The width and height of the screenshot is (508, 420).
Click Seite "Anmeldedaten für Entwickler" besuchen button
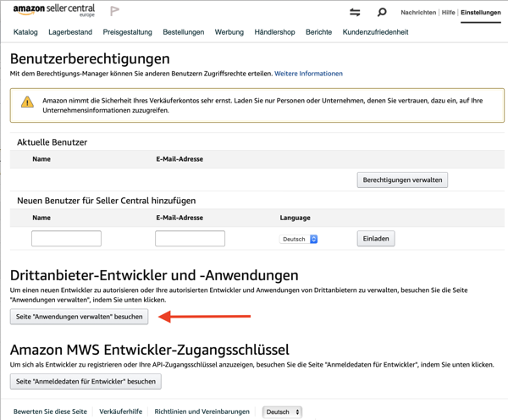pos(86,381)
